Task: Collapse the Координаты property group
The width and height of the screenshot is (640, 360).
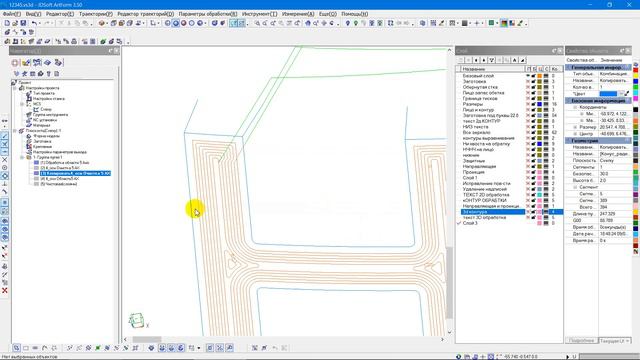Action: [x=576, y=107]
